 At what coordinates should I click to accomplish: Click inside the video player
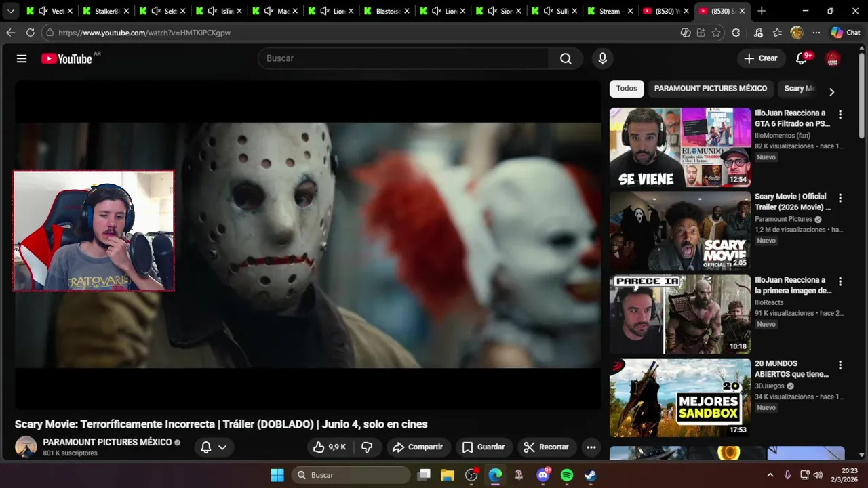tap(308, 245)
